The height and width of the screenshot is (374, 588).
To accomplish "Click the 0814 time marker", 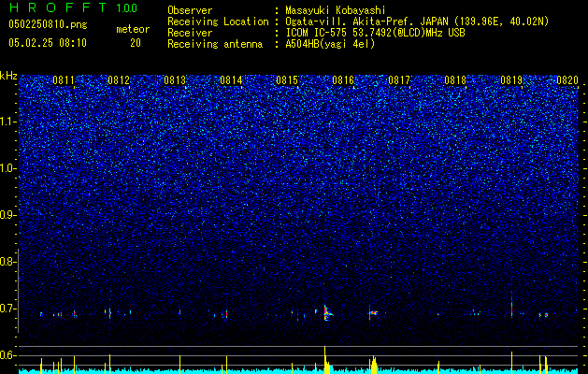I will tap(231, 80).
